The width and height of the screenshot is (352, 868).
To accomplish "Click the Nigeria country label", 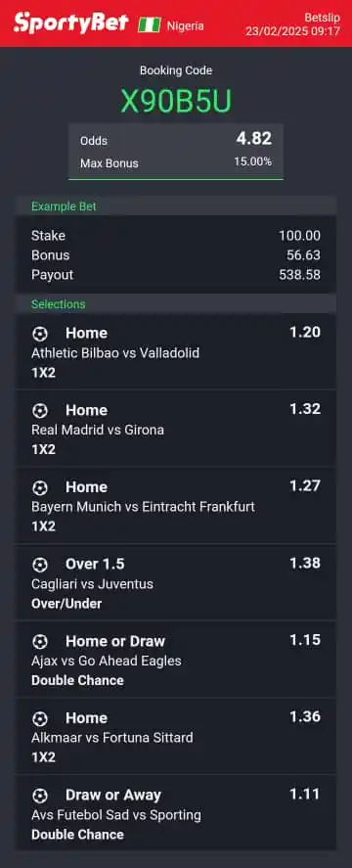I will (x=186, y=26).
